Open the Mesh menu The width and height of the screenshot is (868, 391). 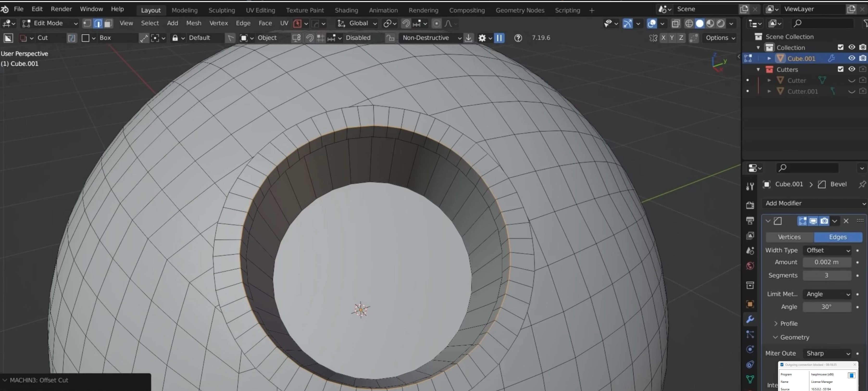[194, 23]
